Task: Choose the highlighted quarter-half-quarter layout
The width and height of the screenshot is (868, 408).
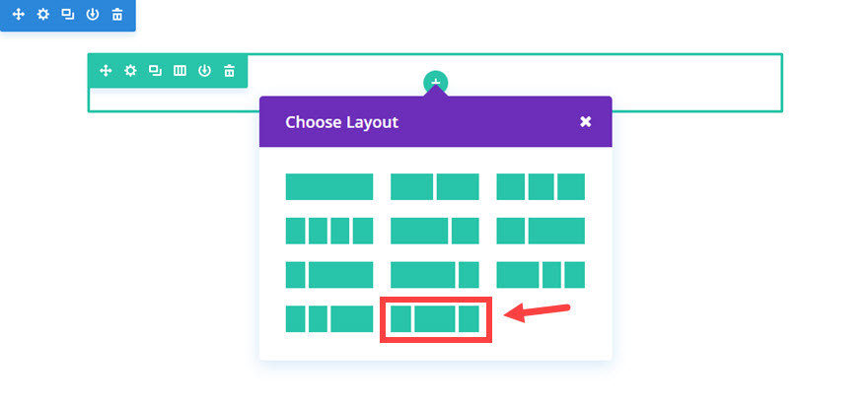Action: pyautogui.click(x=435, y=318)
